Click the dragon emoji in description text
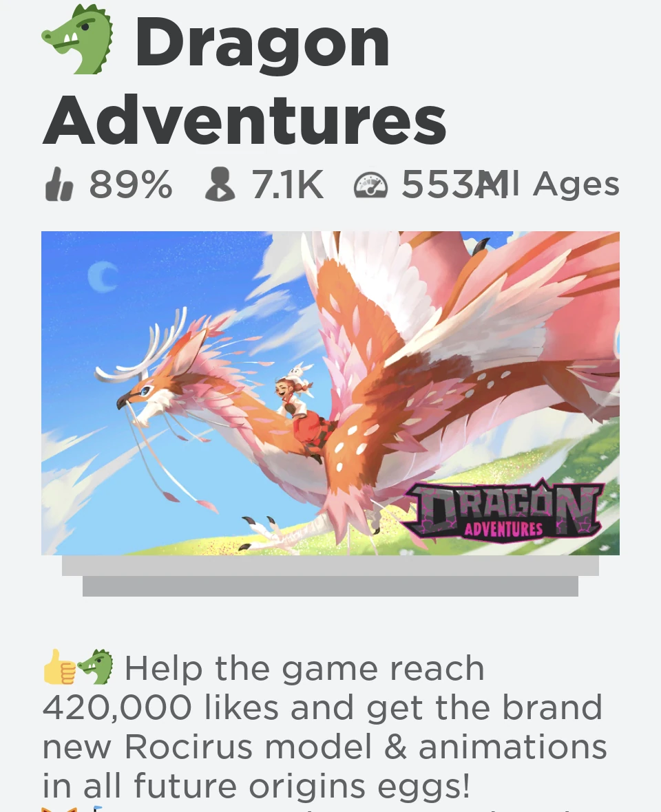 (96, 667)
